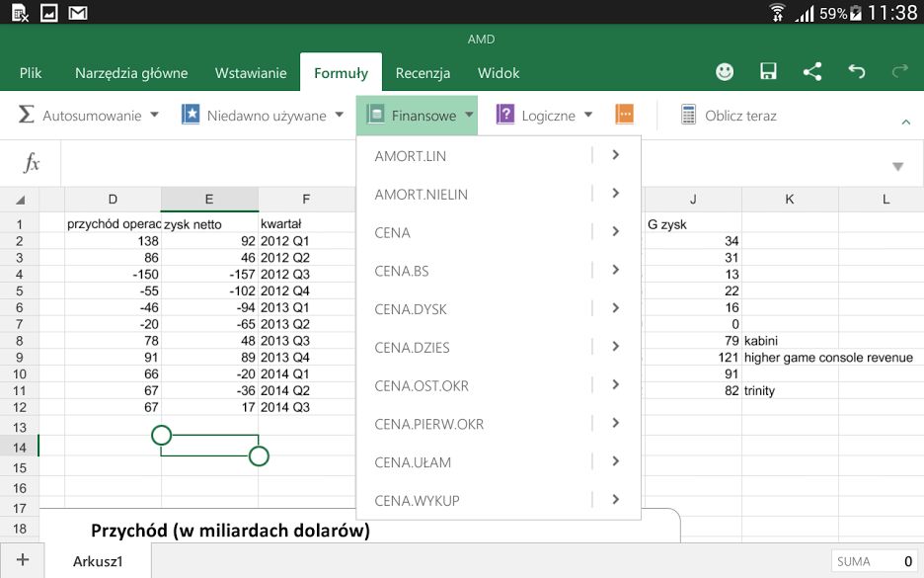Switch to the Recenzja tab
The width and height of the screenshot is (924, 578).
[423, 72]
